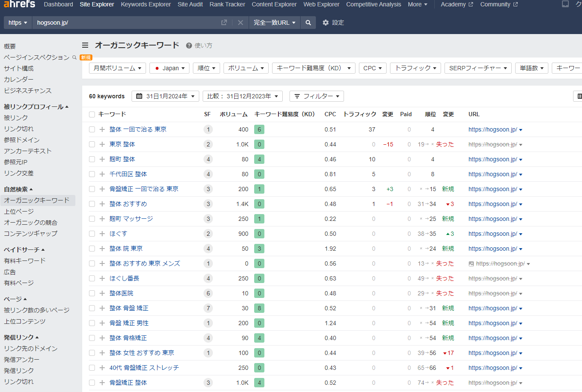
Task: Click the help question mark icon
Action: pyautogui.click(x=189, y=46)
